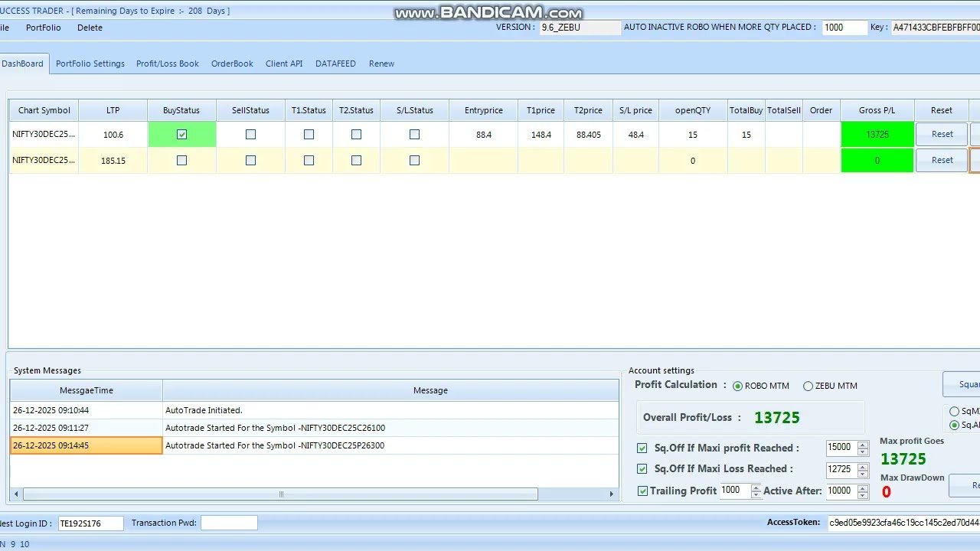The height and width of the screenshot is (551, 980).
Task: Disable the Trailing Profit checkbox
Action: [x=642, y=491]
